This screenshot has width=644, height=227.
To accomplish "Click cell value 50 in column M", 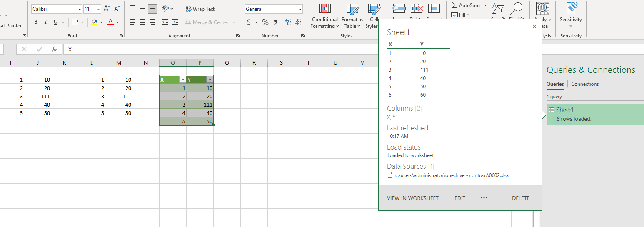I will (x=119, y=113).
